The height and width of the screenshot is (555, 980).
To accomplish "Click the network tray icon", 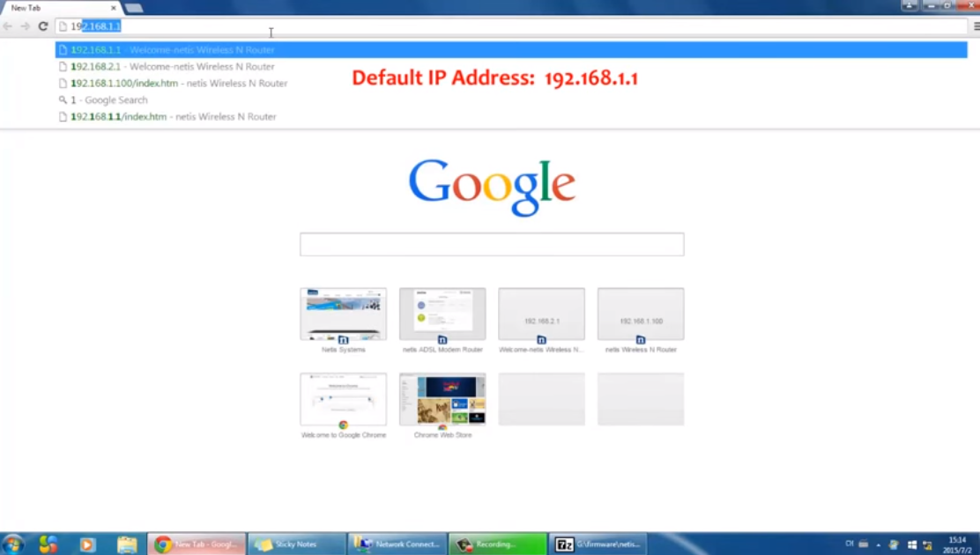I will [927, 545].
